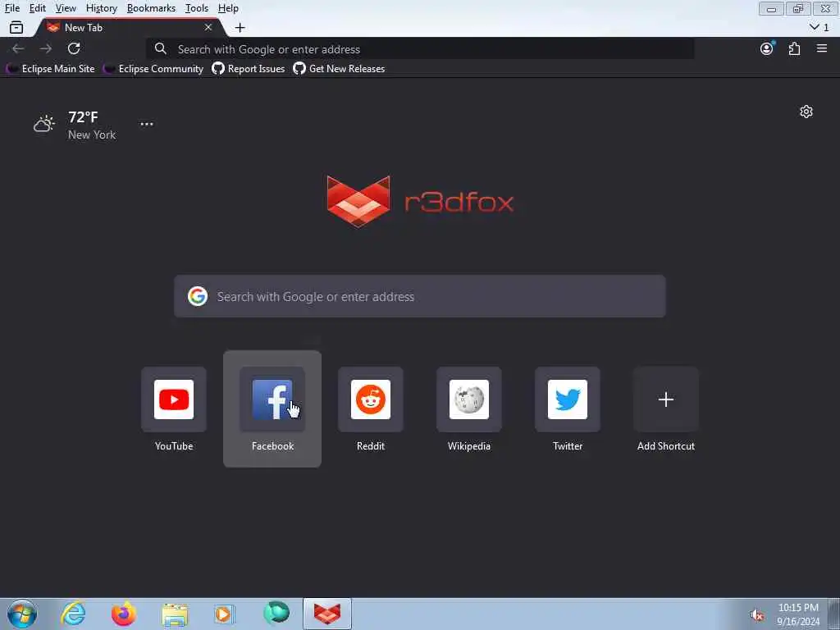Open the File menu
Image resolution: width=840 pixels, height=630 pixels.
pyautogui.click(x=12, y=8)
